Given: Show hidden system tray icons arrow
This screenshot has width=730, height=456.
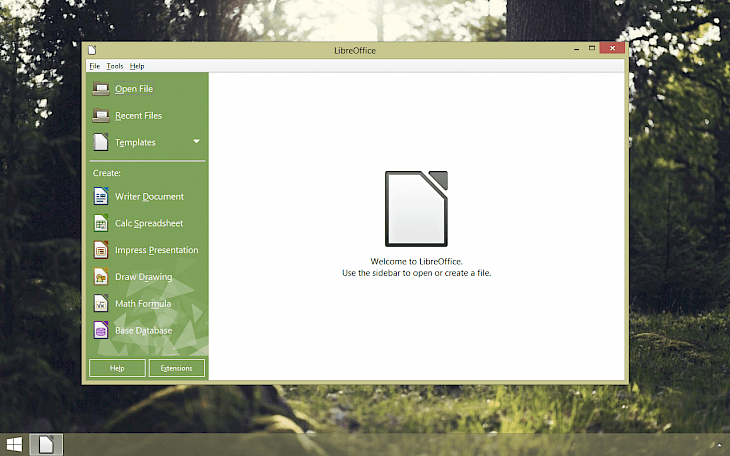Looking at the screenshot, I should [x=719, y=445].
